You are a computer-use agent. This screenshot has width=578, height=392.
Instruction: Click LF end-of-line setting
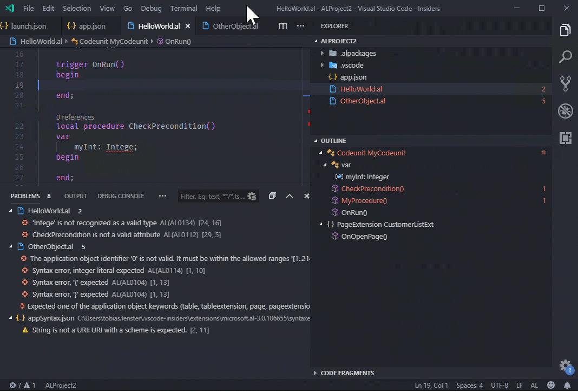click(x=519, y=386)
